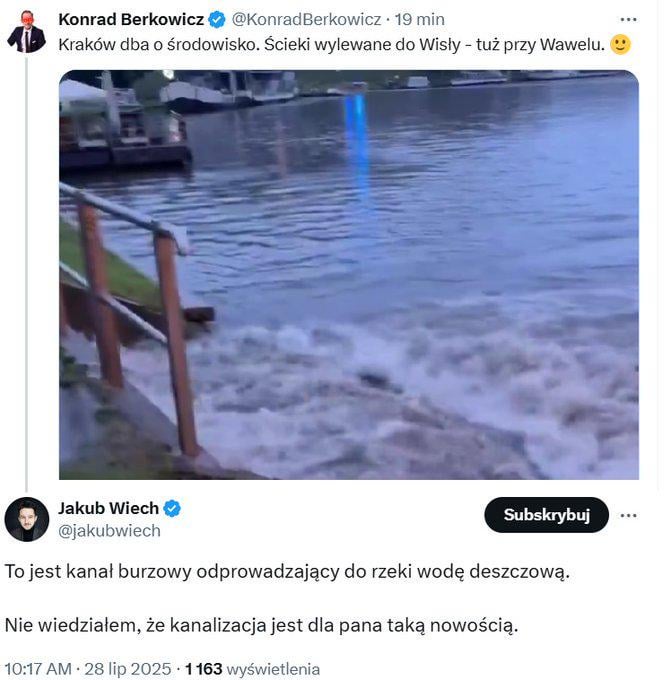The image size is (671, 680).
Task: Open the @jakubwiech handle link
Action: click(x=109, y=531)
